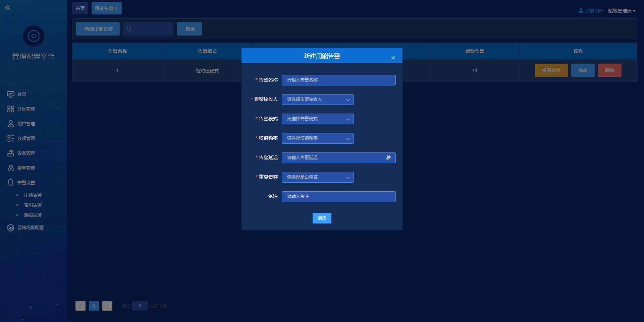Close the 新建用能告警 dialog
Screen dimensions: 644x322
click(393, 58)
